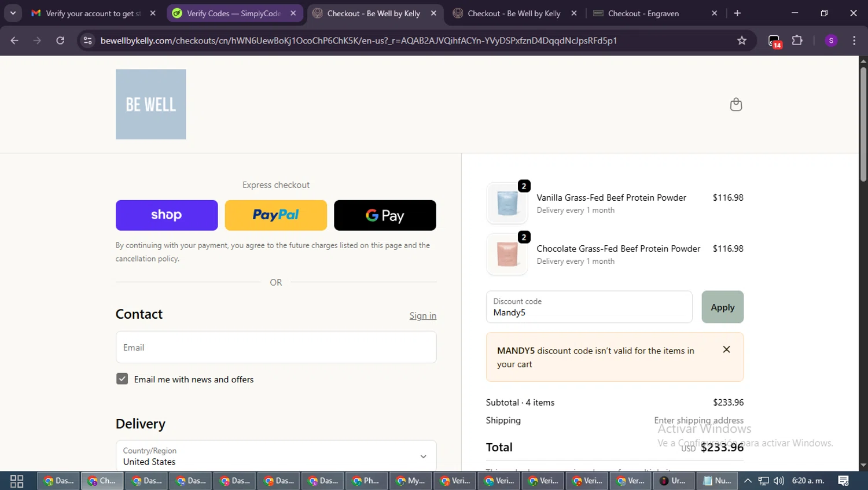Switch to the My... Chrome taskbar window
The image size is (868, 490).
(410, 481)
